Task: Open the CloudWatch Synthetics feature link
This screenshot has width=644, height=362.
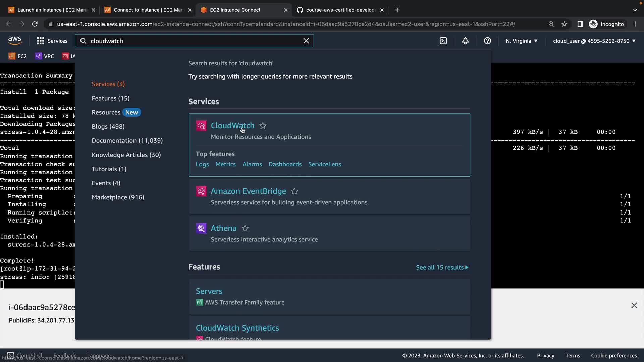Action: tap(237, 328)
